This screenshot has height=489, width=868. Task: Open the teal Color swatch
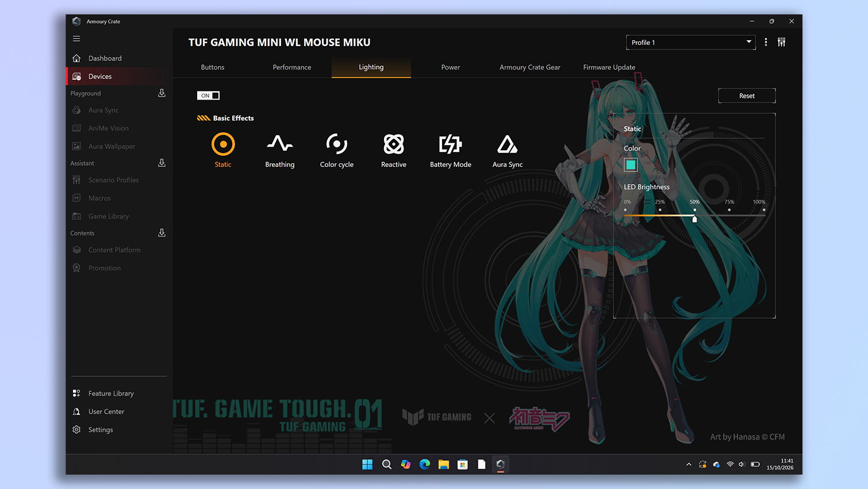coord(631,165)
